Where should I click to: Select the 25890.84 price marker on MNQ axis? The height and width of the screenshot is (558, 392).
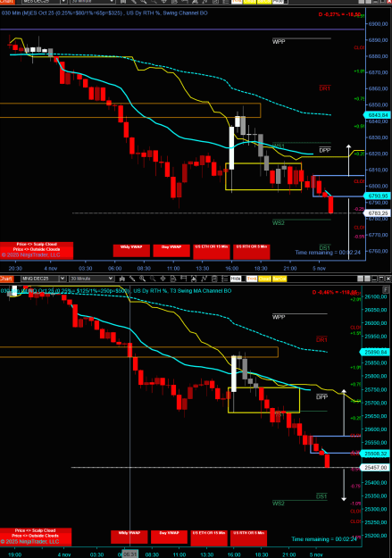(x=375, y=352)
